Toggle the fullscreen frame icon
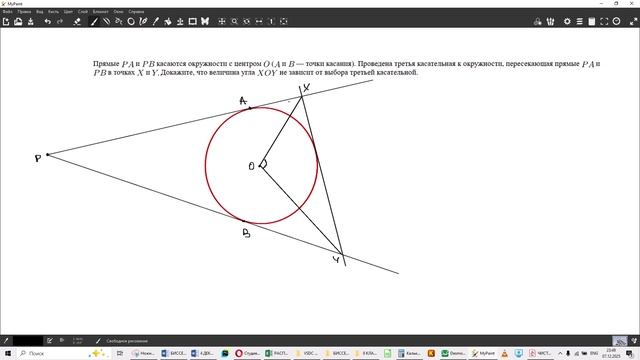Viewport: 640px width, 360px height. pos(604,21)
